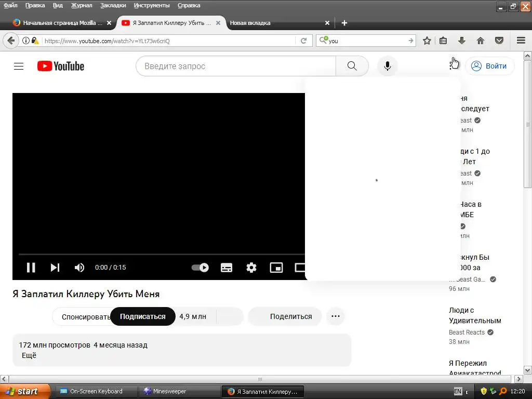Click the Войти sign-in button
This screenshot has height=399, width=532.
pos(489,66)
